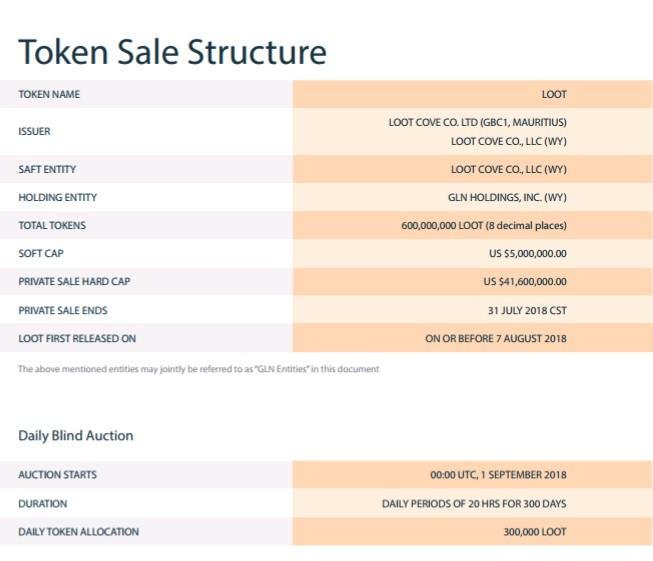
Task: Select the US $41,600,000.00 value
Action: point(525,281)
